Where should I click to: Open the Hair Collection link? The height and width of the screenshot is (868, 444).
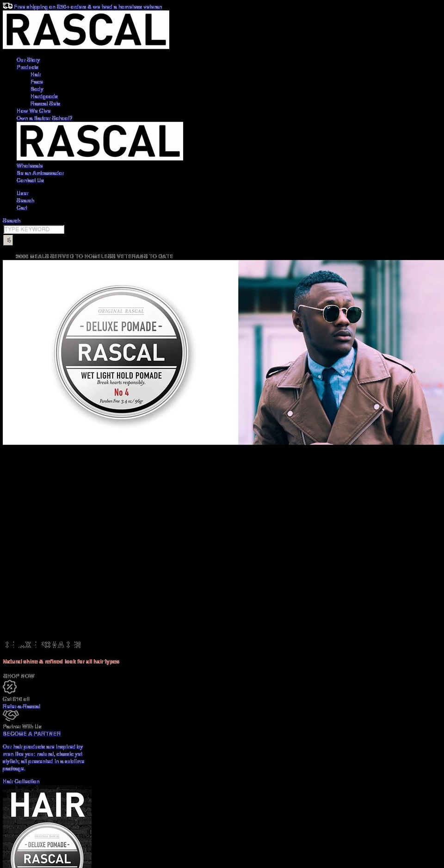click(21, 781)
